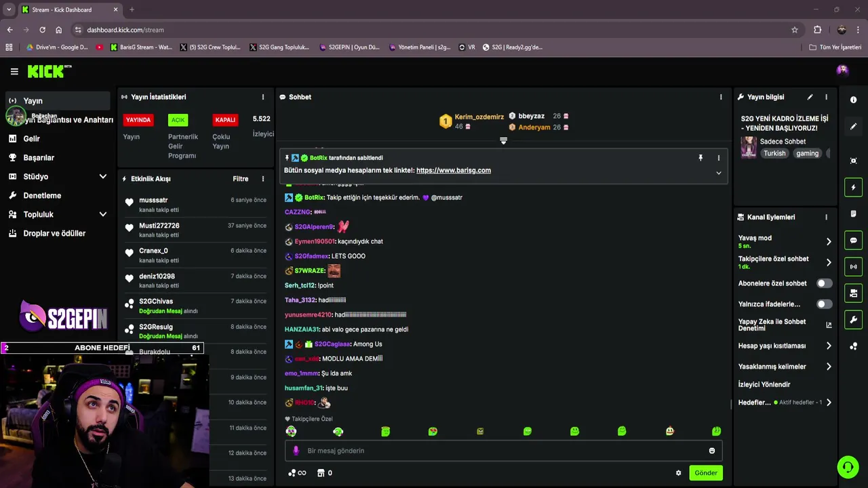Open Chrome extensions puzzle icon
Image resolution: width=868 pixels, height=488 pixels.
(x=817, y=30)
